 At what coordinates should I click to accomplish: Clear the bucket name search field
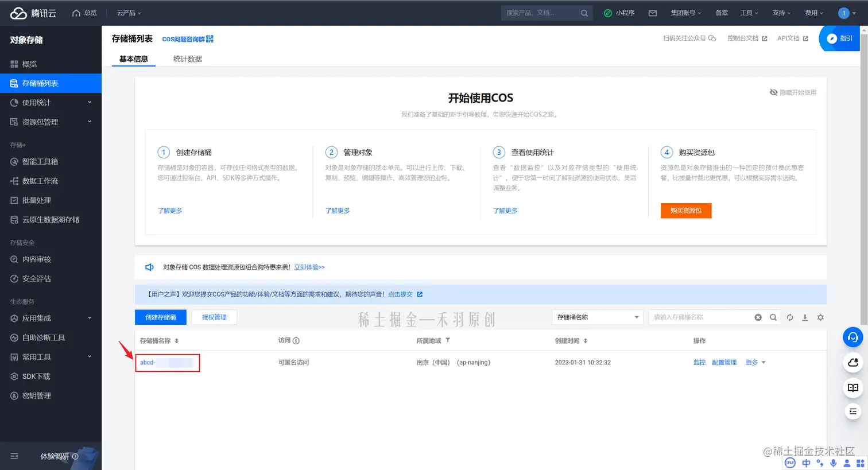click(758, 317)
